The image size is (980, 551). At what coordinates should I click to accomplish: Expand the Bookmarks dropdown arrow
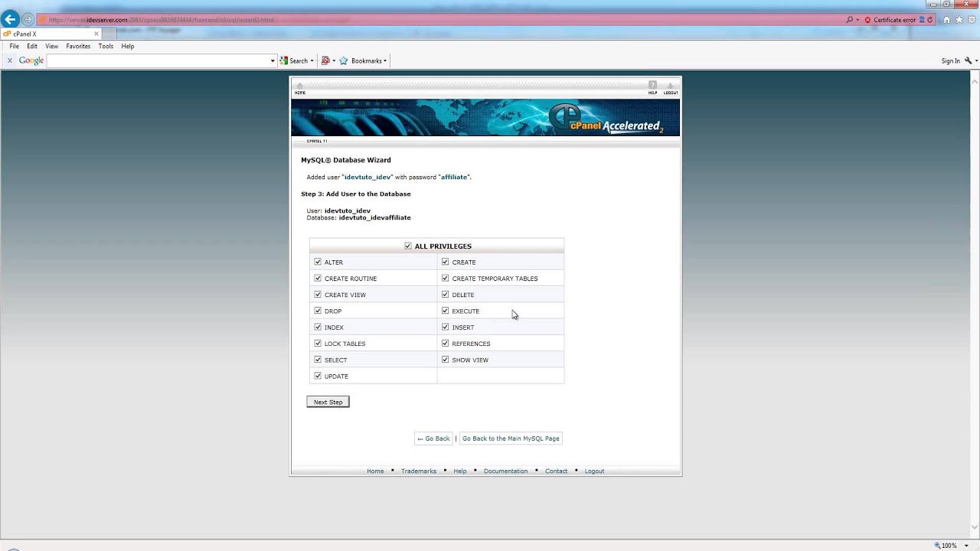click(x=385, y=60)
